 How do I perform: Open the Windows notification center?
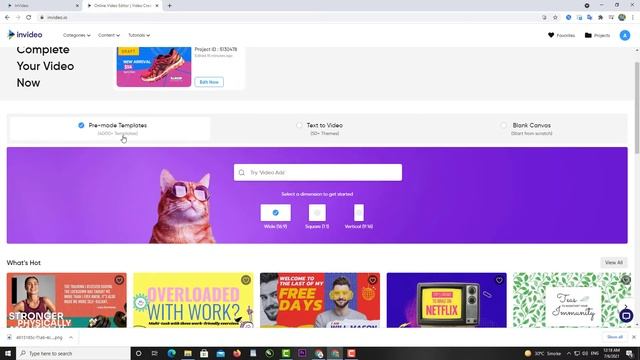coord(629,353)
